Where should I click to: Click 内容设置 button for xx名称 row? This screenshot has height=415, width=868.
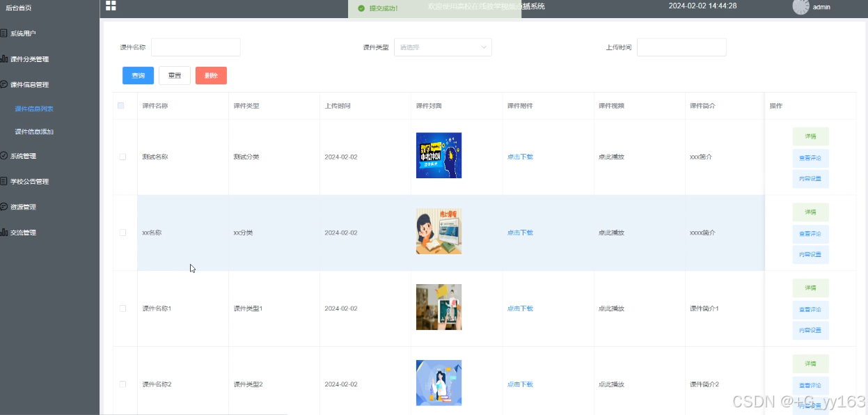[810, 255]
